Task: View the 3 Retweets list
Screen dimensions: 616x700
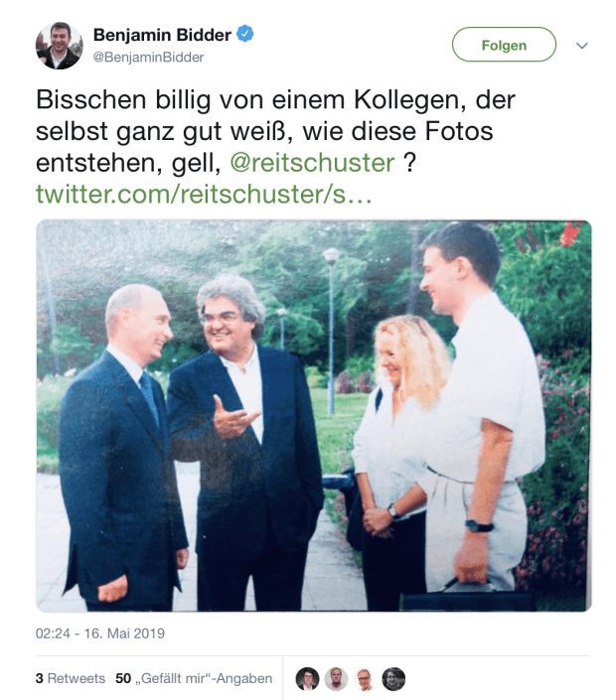Action: coord(71,678)
